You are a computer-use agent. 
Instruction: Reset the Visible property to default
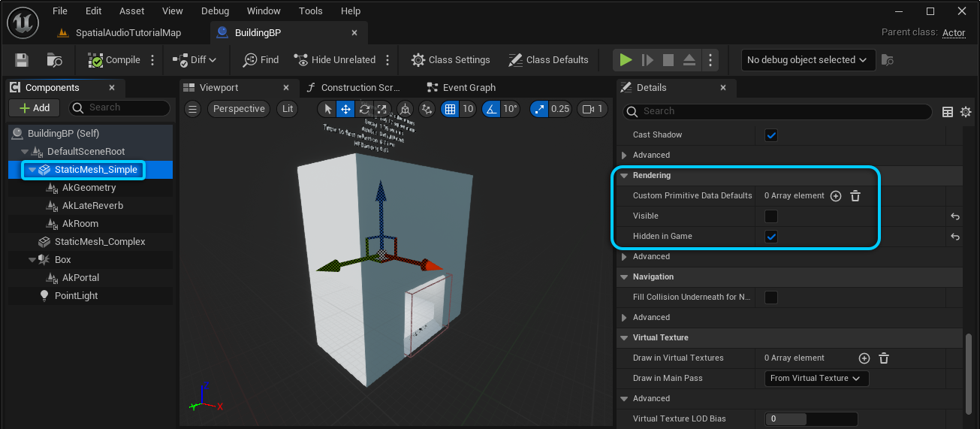955,216
